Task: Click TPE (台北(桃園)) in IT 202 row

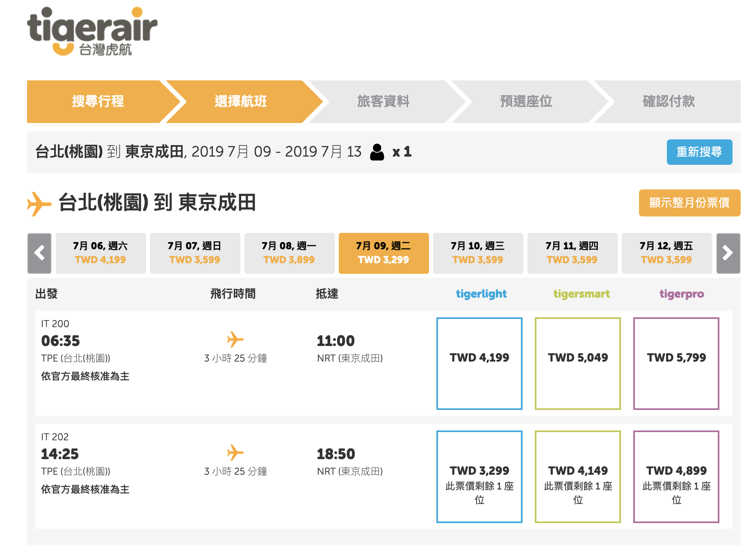Action: pos(76,471)
